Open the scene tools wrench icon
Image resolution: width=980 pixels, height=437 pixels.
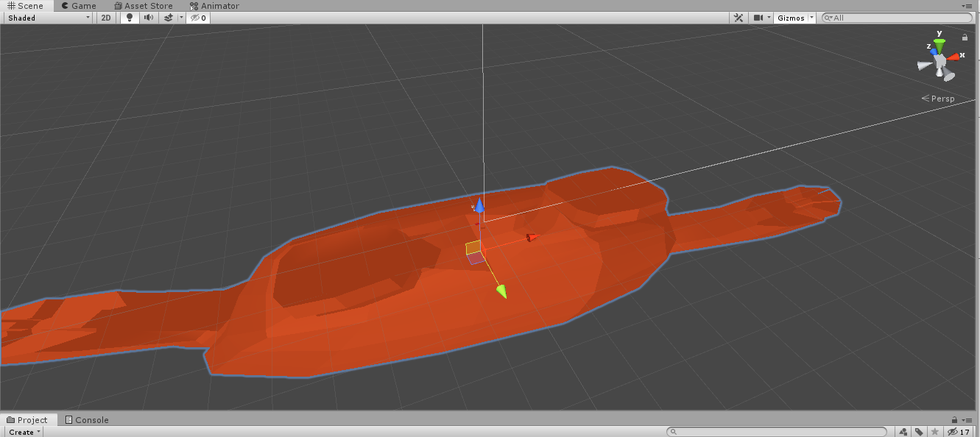point(738,17)
